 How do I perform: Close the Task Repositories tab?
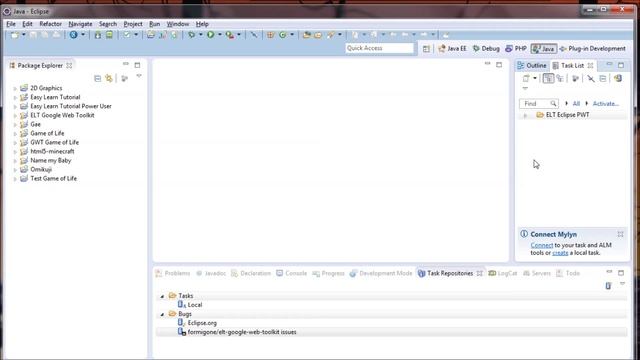[x=480, y=273]
